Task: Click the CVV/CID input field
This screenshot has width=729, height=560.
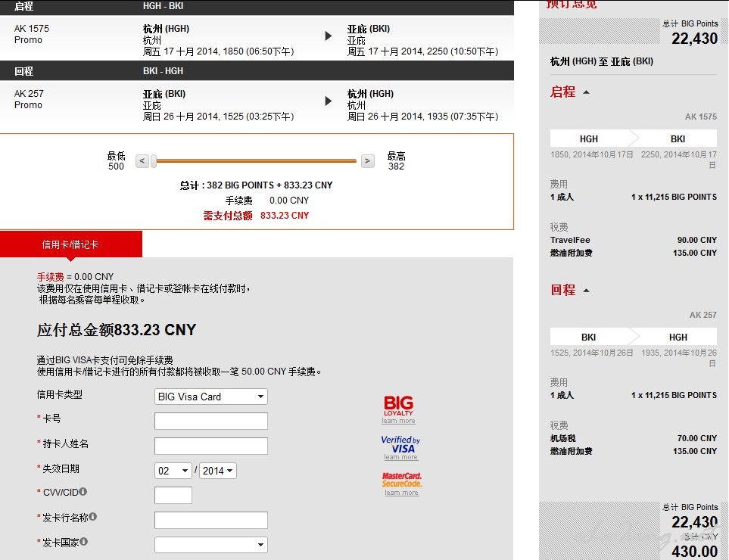Action: pyautogui.click(x=173, y=495)
